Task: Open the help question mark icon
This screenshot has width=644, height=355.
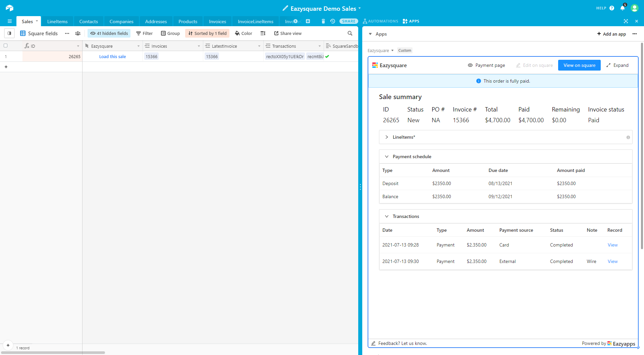Action: click(612, 8)
